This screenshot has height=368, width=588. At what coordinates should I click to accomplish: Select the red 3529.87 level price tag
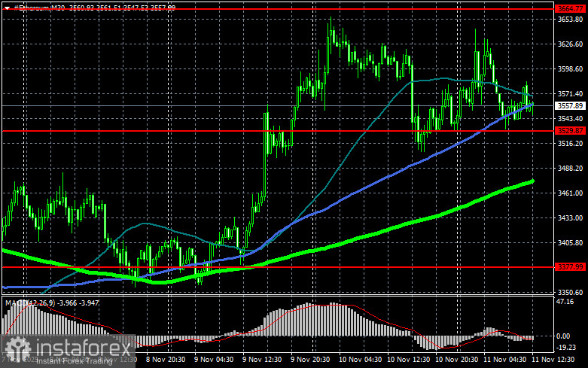[570, 131]
